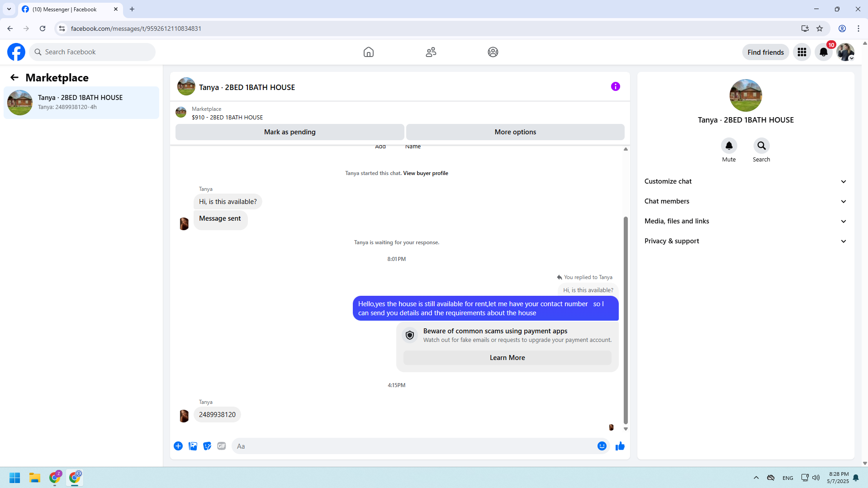Open the Chrome profile icon
Viewport: 868px width, 488px height.
point(842,28)
